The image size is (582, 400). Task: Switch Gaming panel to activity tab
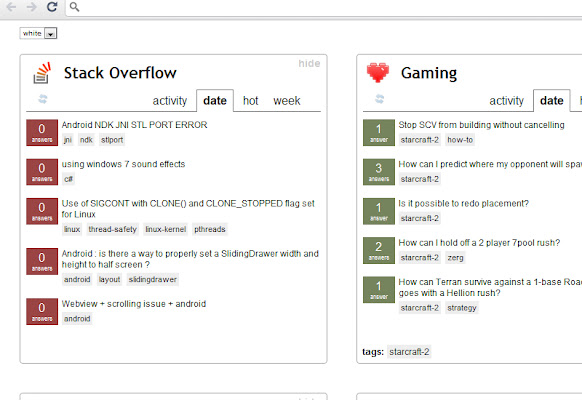click(x=506, y=101)
